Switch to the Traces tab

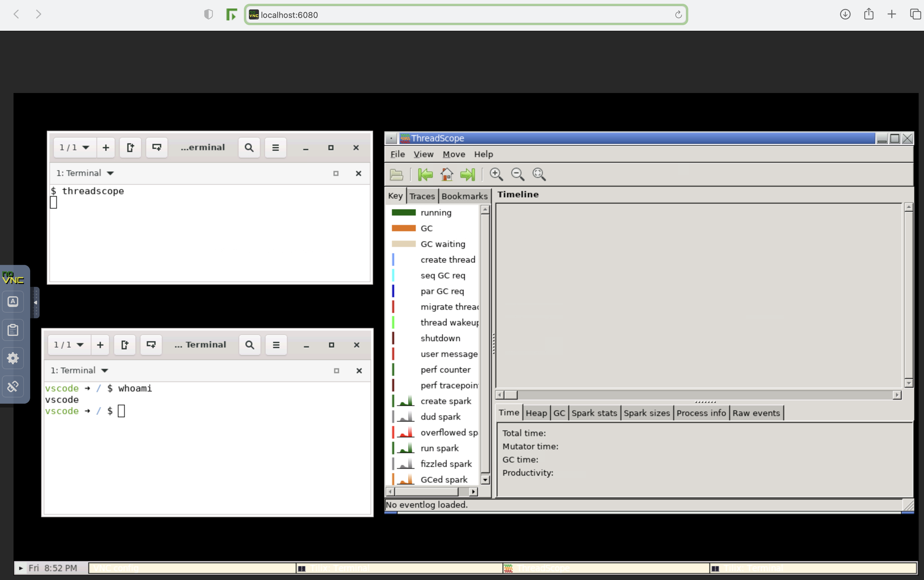[x=422, y=196]
